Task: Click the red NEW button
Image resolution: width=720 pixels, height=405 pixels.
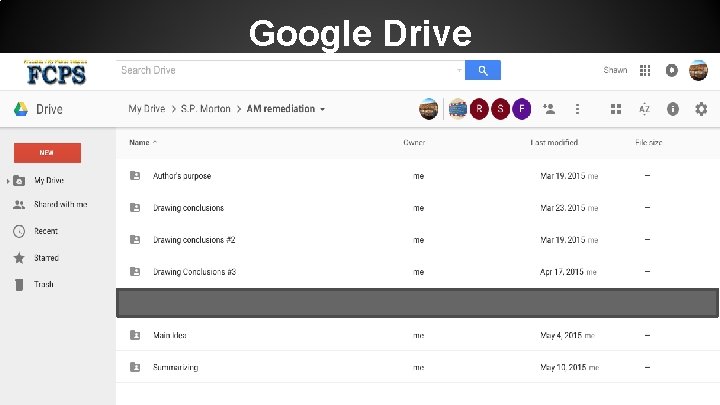Action: click(47, 153)
